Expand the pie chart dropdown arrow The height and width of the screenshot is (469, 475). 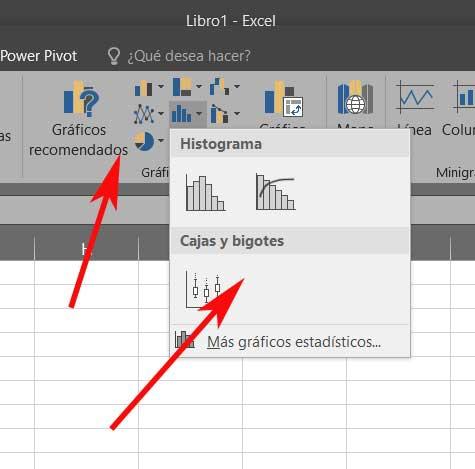[x=161, y=140]
